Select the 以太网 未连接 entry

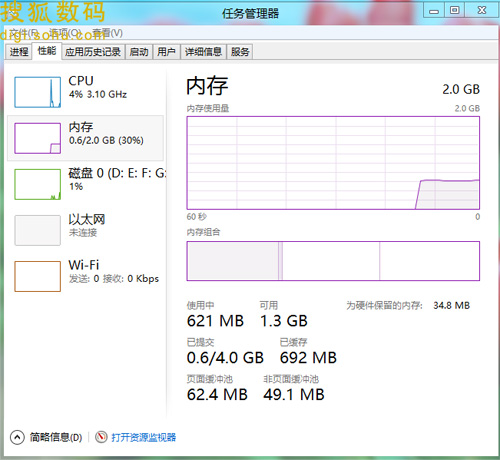(86, 230)
